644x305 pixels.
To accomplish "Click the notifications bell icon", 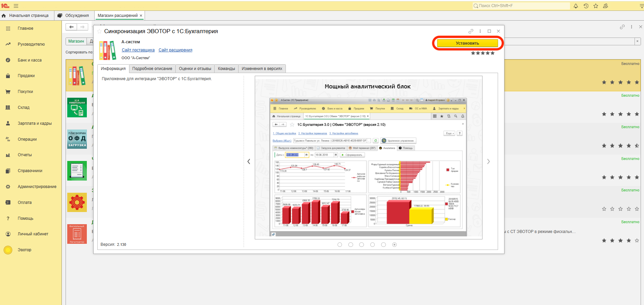I will [x=576, y=6].
